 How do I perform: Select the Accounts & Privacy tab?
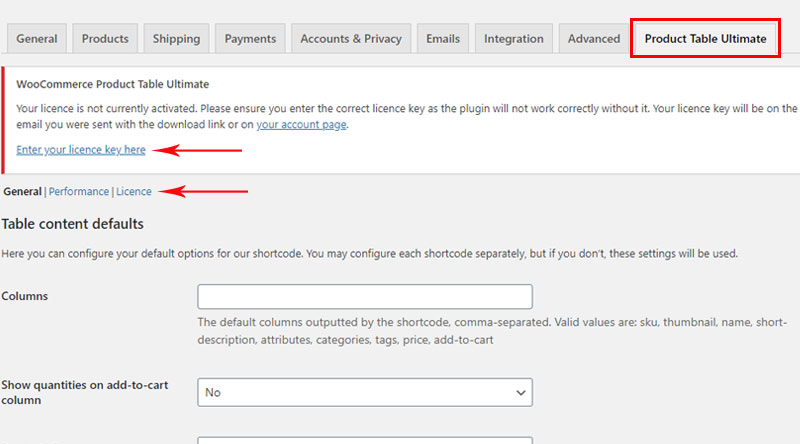(351, 38)
